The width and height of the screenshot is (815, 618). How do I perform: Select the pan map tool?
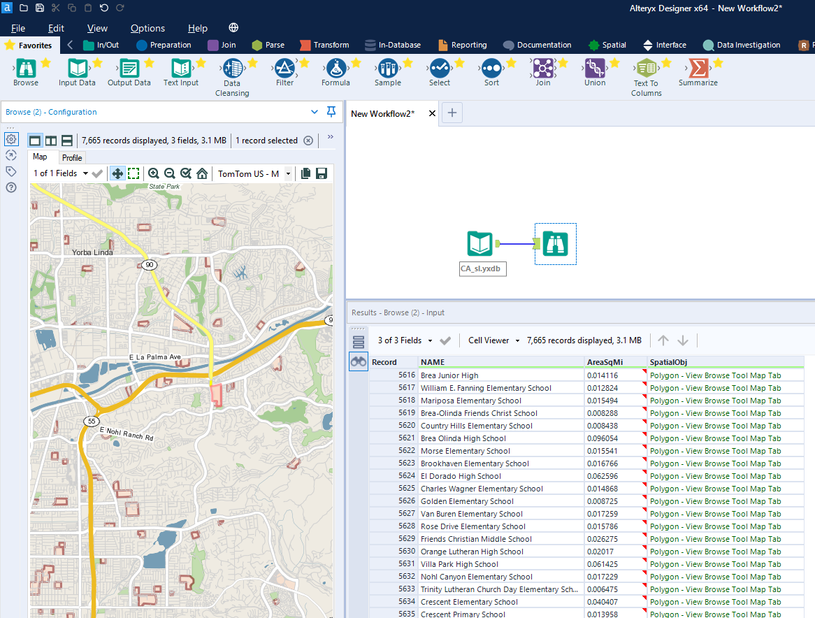tap(117, 174)
